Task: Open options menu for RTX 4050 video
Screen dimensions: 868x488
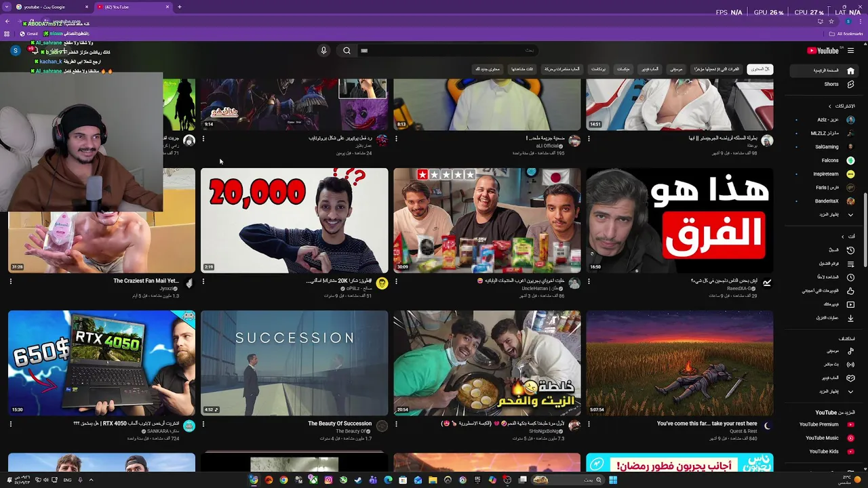Action: (11, 424)
